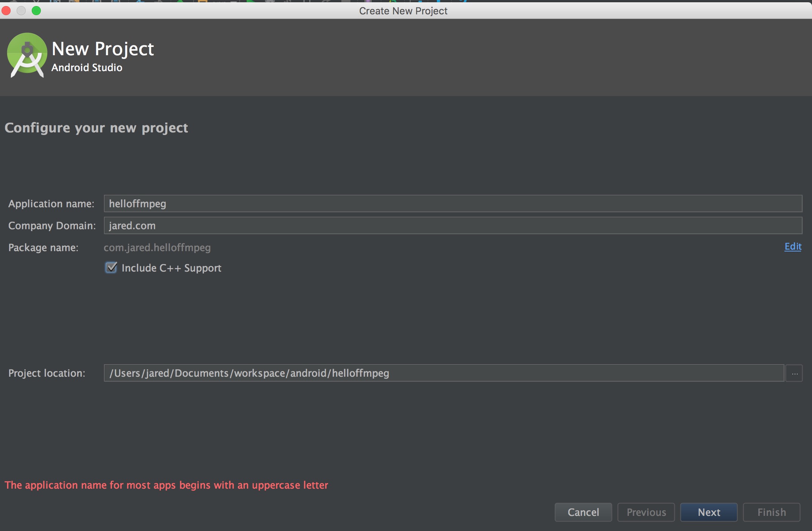Click the Edit link for package name
The height and width of the screenshot is (531, 812).
click(x=792, y=247)
